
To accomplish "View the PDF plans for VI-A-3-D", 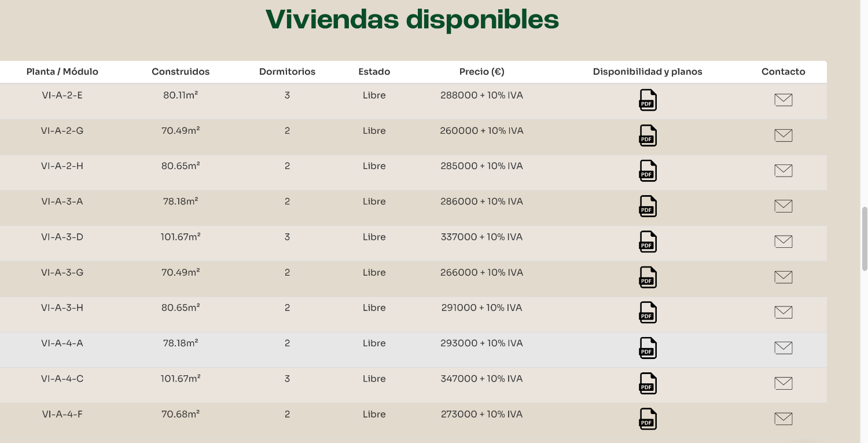I will (648, 241).
